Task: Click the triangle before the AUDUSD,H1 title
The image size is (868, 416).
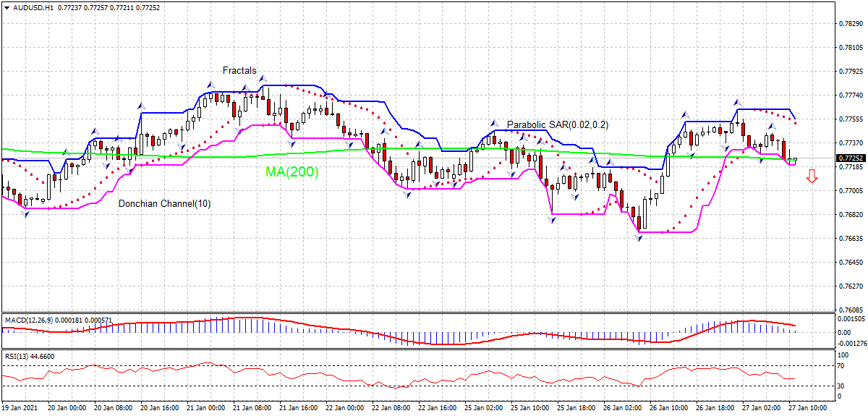Action: pyautogui.click(x=7, y=7)
